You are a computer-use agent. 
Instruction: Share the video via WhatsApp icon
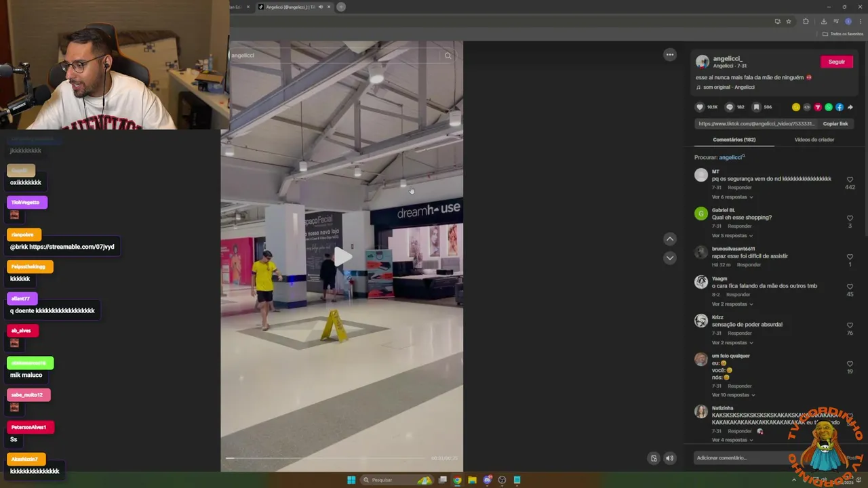point(829,107)
